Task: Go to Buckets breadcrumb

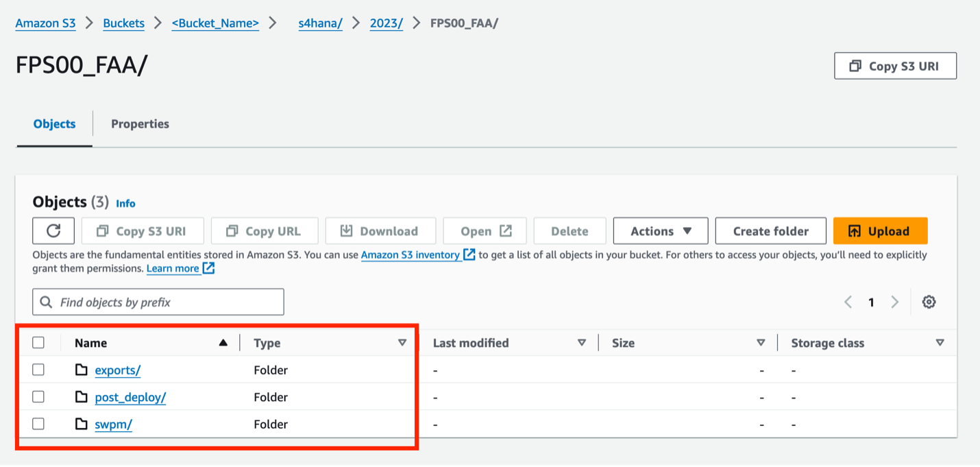Action: pyautogui.click(x=124, y=23)
